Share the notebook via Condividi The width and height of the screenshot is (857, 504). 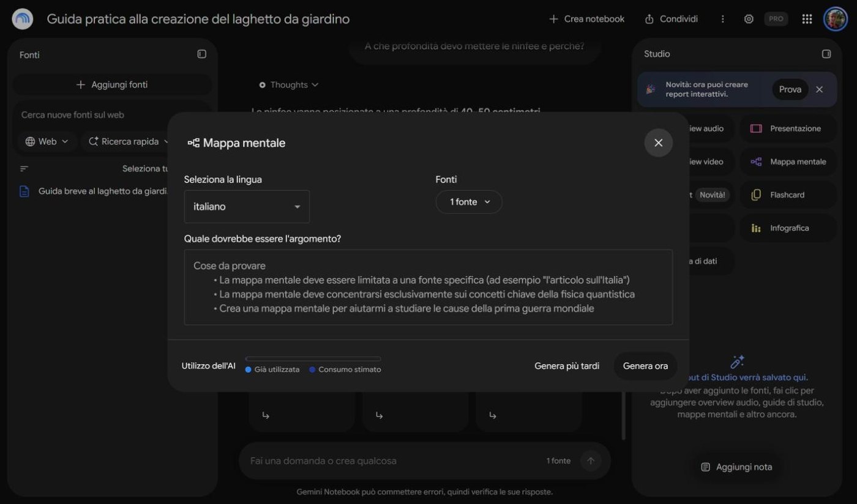pos(671,19)
